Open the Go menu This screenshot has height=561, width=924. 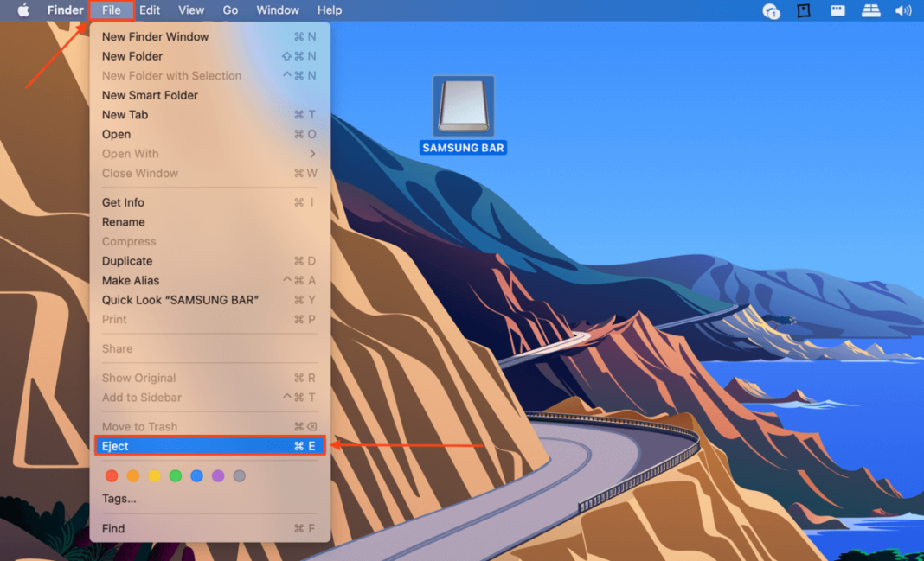pyautogui.click(x=229, y=10)
